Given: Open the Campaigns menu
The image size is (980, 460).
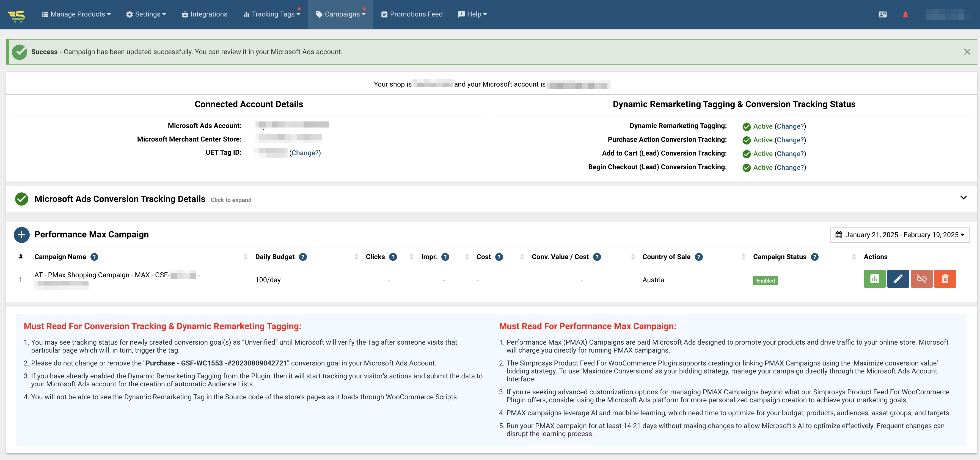Looking at the screenshot, I should pos(340,14).
